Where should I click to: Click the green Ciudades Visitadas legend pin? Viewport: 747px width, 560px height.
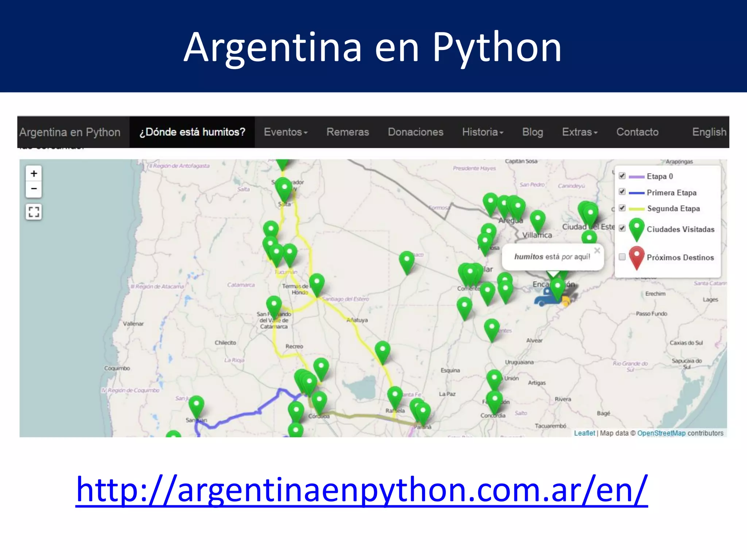(636, 230)
